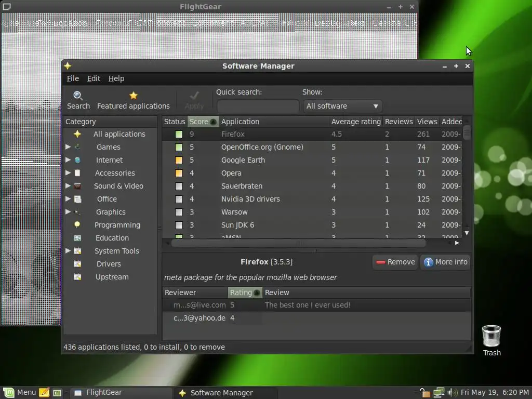
Task: Toggle the Nvidia 3D drivers status box
Action: (x=179, y=199)
